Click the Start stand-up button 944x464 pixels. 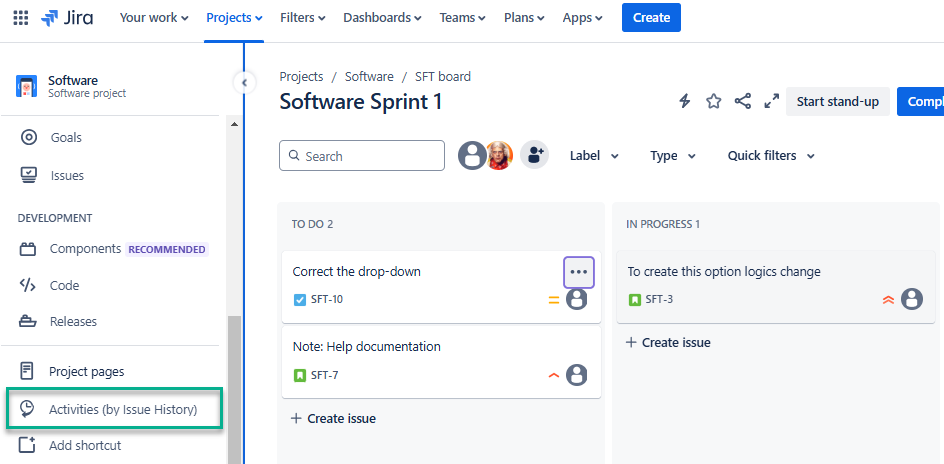pos(837,102)
